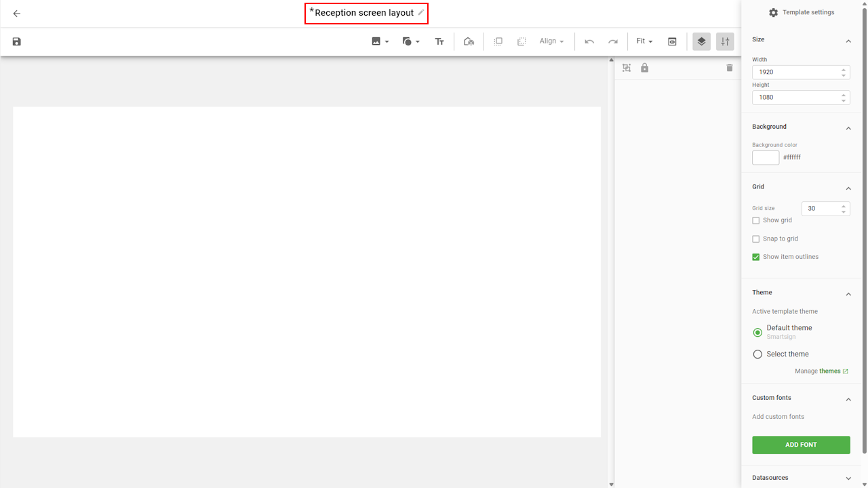The width and height of the screenshot is (868, 488).
Task: Toggle the layers panel icon
Action: (x=701, y=41)
